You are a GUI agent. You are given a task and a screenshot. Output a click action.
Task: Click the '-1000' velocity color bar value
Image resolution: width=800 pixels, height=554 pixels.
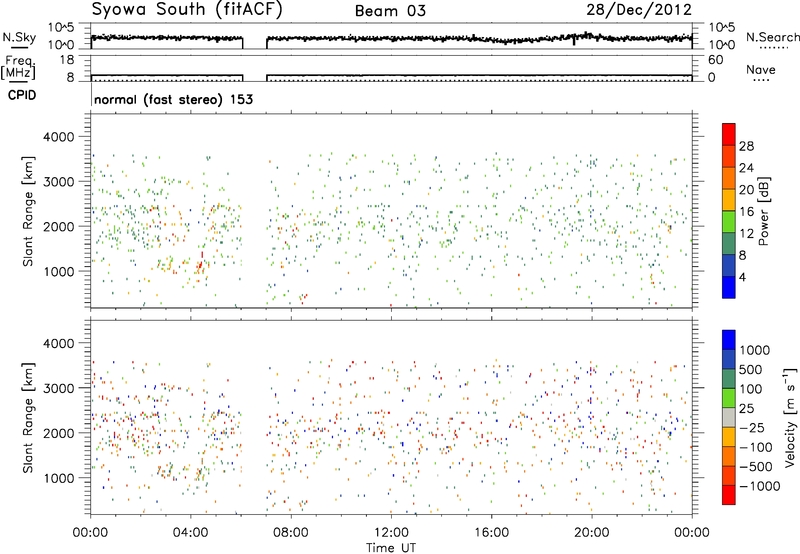(760, 486)
